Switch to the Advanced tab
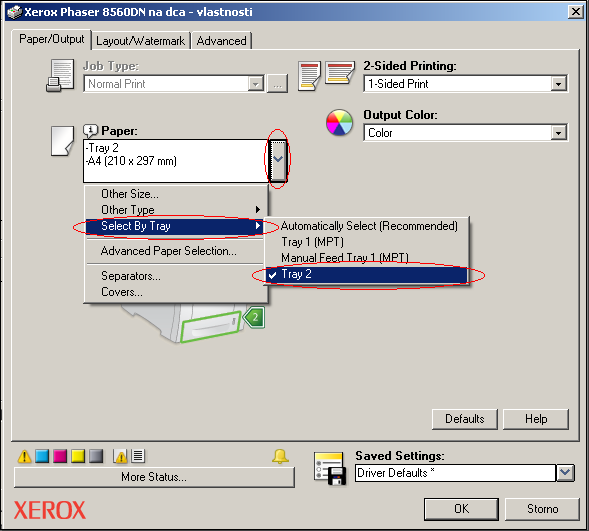Viewport: 589px width, 531px height. [x=222, y=41]
